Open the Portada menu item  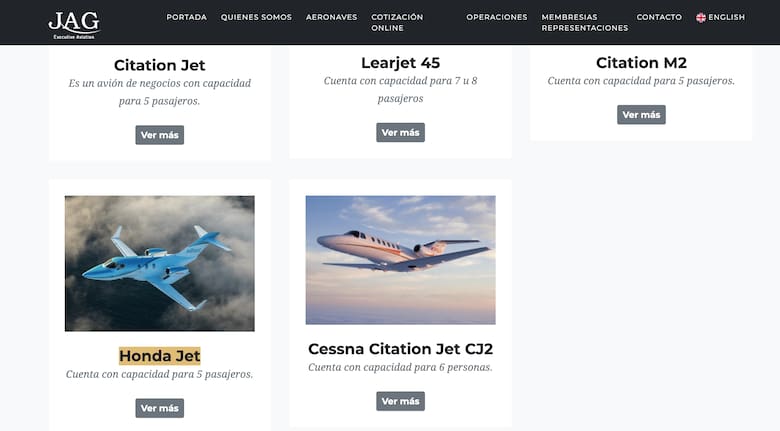[186, 17]
